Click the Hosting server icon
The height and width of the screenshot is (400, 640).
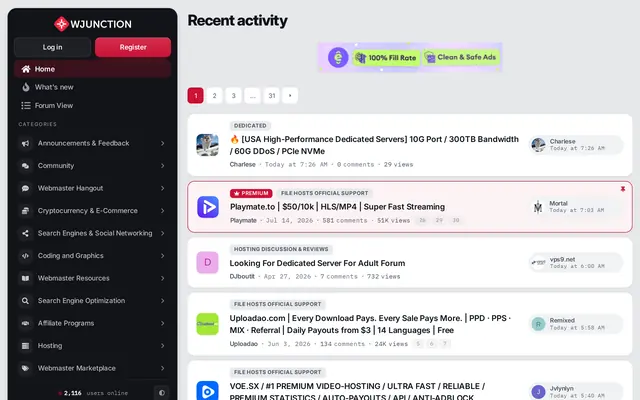25,346
